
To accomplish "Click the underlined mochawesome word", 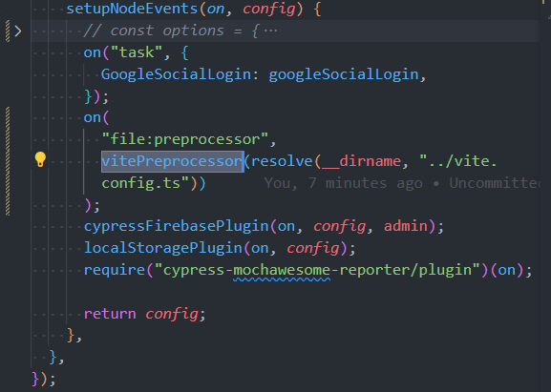I will click(x=282, y=270).
